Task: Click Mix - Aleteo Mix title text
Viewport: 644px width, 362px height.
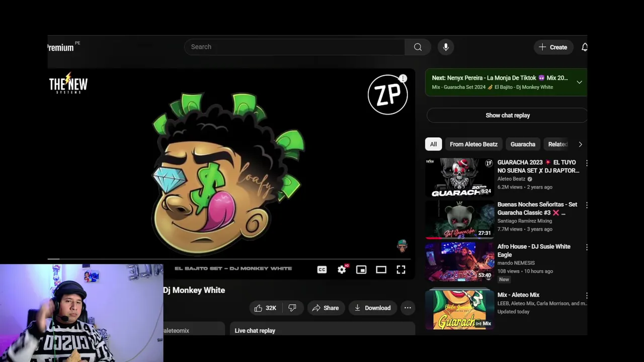Action: coord(518,295)
